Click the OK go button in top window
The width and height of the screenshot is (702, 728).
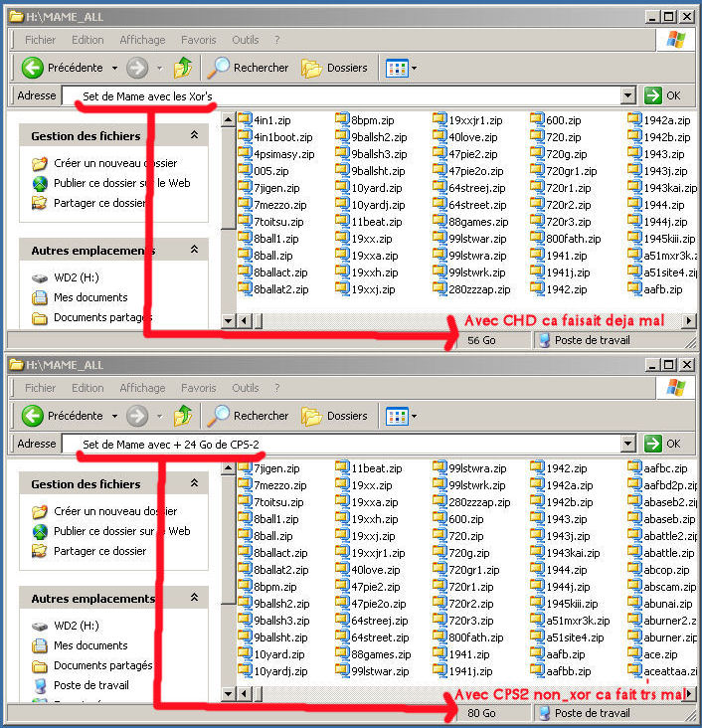pos(662,95)
